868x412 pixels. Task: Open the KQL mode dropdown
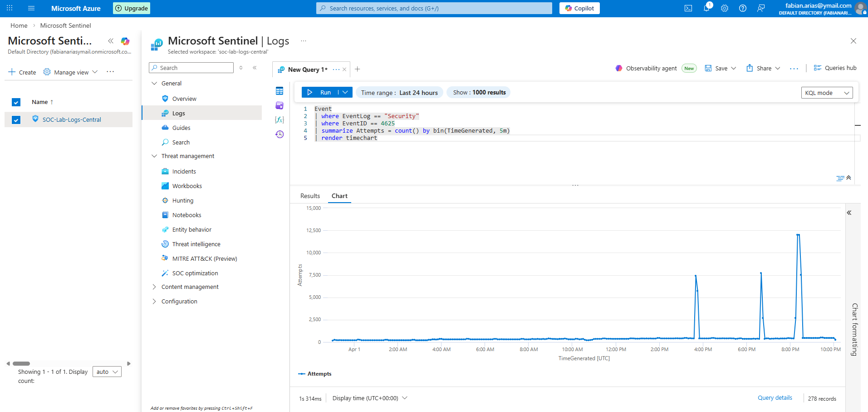[827, 93]
